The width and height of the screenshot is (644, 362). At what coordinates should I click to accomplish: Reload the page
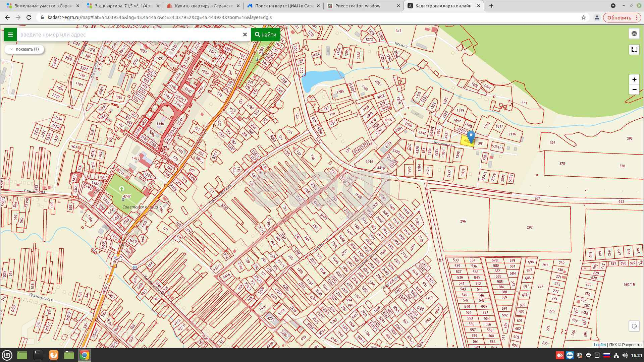pyautogui.click(x=29, y=17)
